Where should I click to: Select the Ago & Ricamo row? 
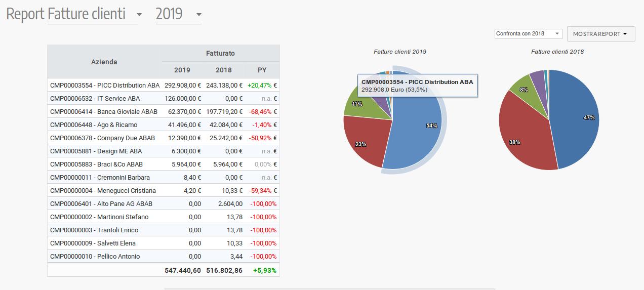pyautogui.click(x=94, y=125)
